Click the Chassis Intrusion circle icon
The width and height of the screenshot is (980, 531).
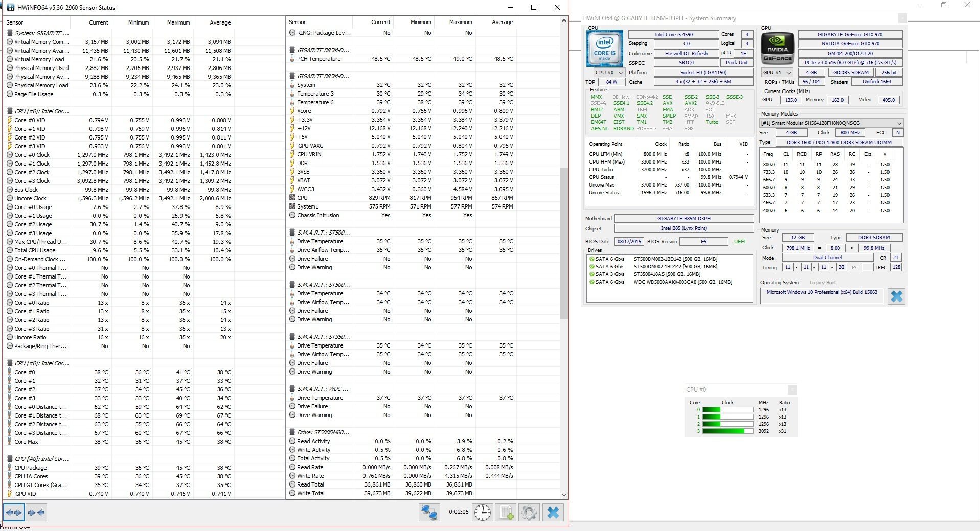292,215
